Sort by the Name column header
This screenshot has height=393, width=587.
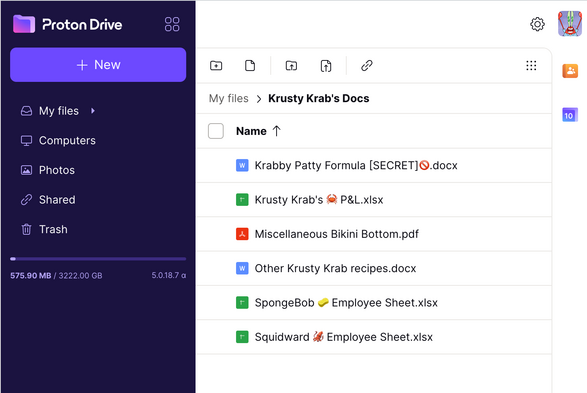(x=251, y=131)
